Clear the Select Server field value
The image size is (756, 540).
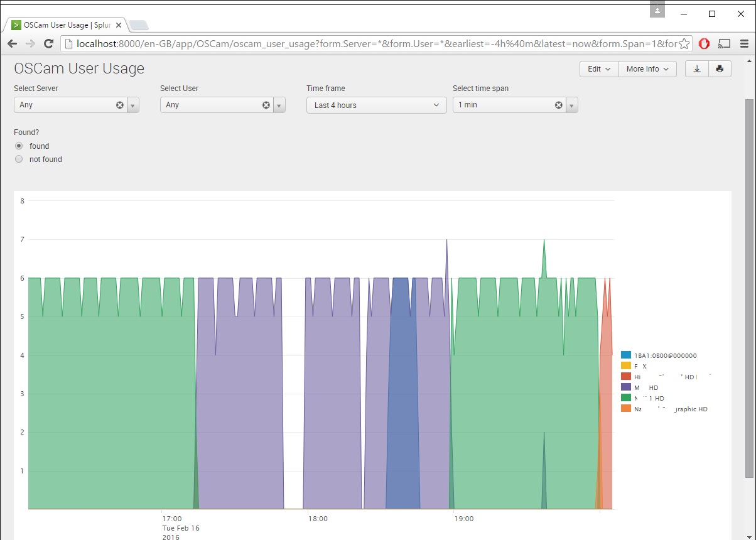coord(119,105)
